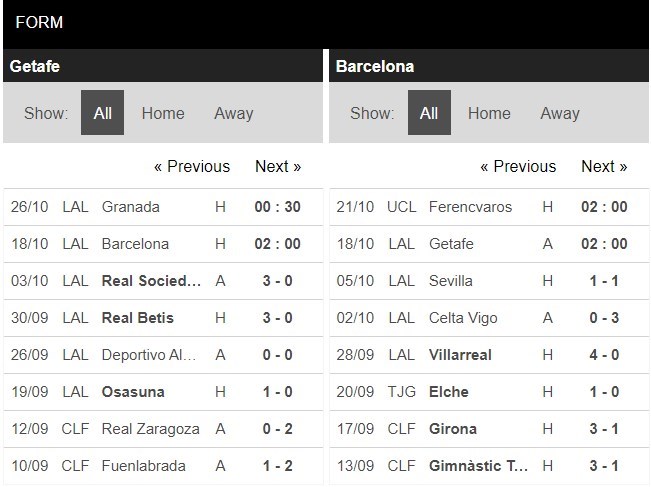Open the Fuenlabrada match result
The width and height of the screenshot is (651, 487).
(x=142, y=466)
